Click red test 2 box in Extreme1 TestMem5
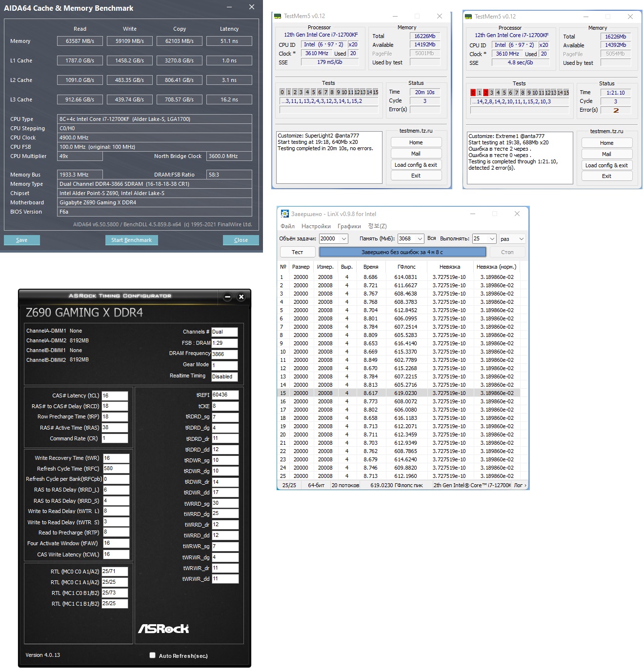The height and width of the screenshot is (672, 644). click(x=485, y=93)
